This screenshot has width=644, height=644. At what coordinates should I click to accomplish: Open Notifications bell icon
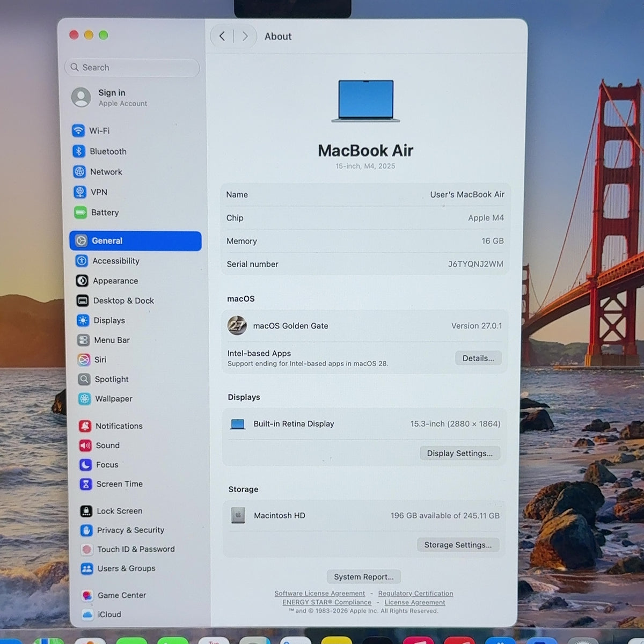pyautogui.click(x=85, y=426)
